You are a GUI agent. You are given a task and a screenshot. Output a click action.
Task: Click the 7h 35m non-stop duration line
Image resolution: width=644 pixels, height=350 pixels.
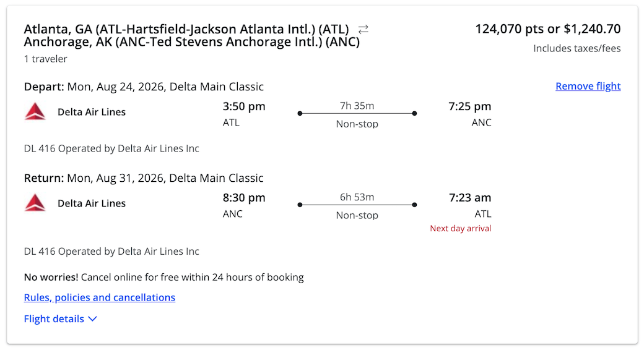pyautogui.click(x=357, y=114)
